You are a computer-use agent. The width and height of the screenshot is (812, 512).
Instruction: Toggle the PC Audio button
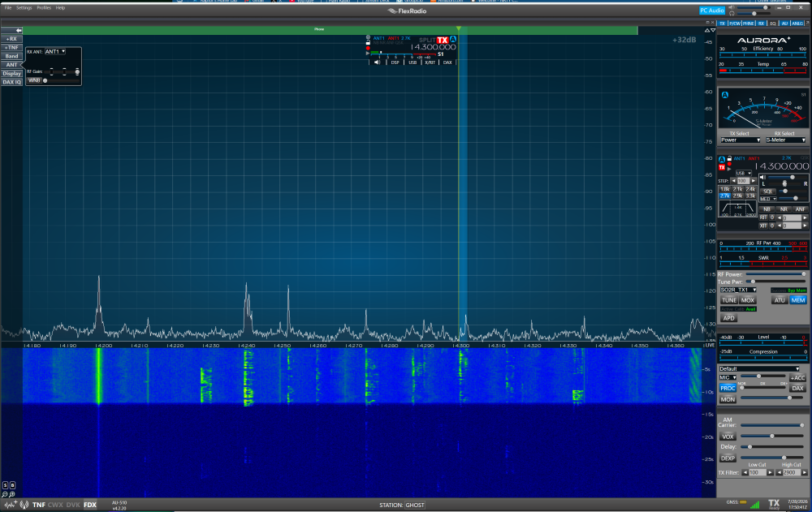(712, 11)
